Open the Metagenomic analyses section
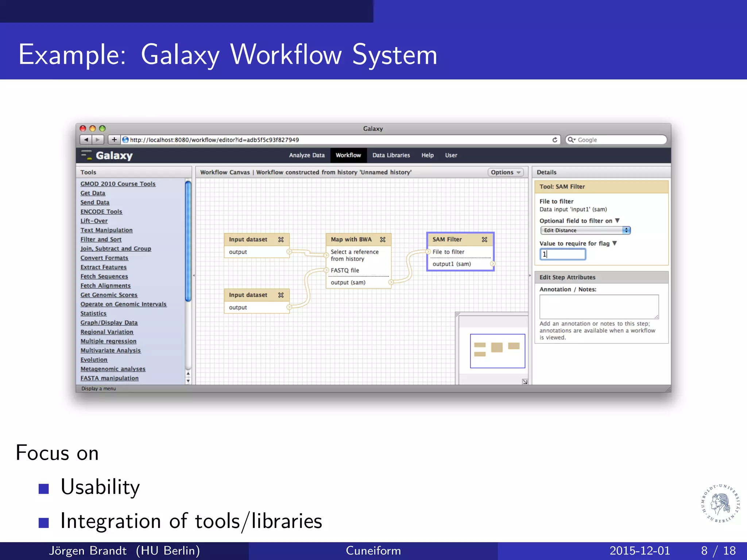The width and height of the screenshot is (747, 560). (113, 369)
